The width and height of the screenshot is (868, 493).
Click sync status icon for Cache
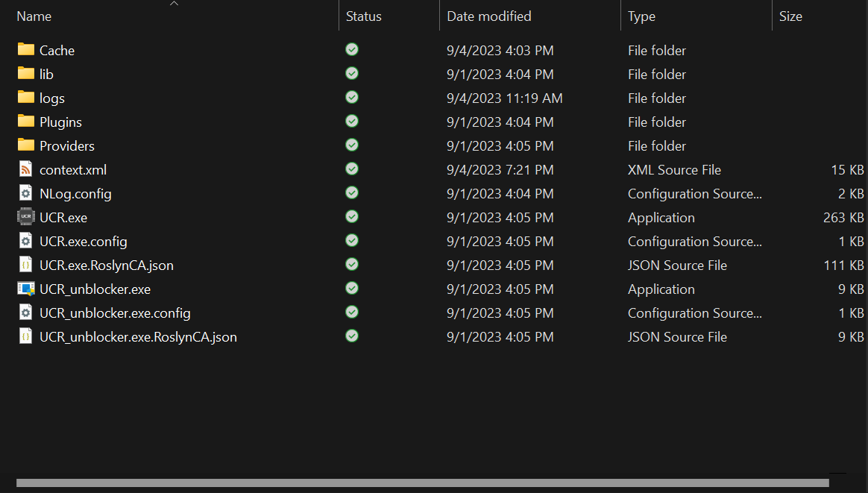[x=352, y=49]
